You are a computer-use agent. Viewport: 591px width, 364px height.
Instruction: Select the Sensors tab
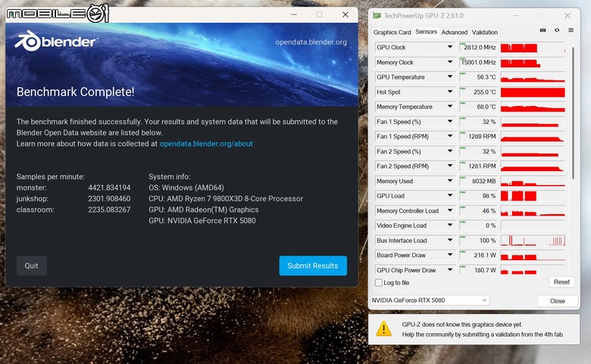click(426, 32)
